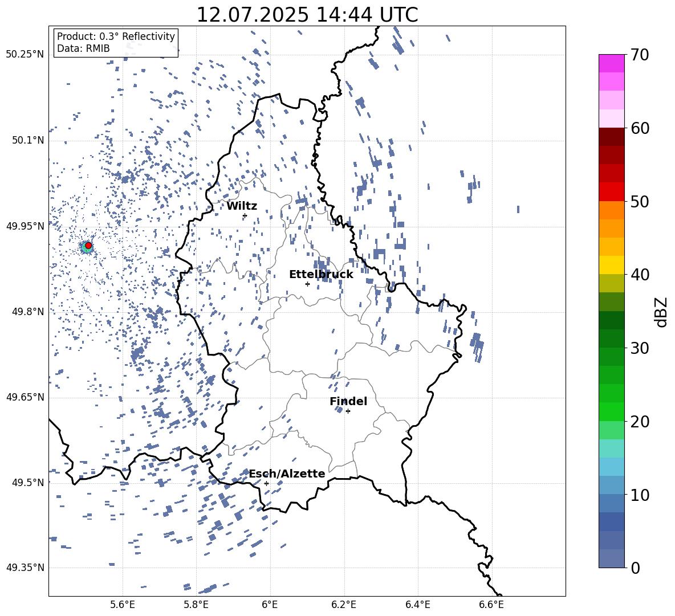Viewport: 675px width, 616px height.
Task: Click the 6.2°E longitude label
Action: click(x=344, y=605)
